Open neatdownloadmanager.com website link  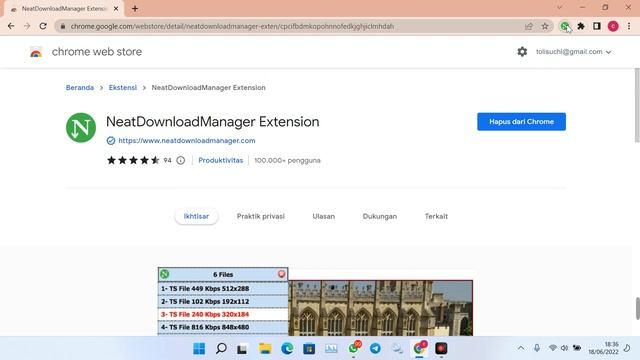point(187,140)
